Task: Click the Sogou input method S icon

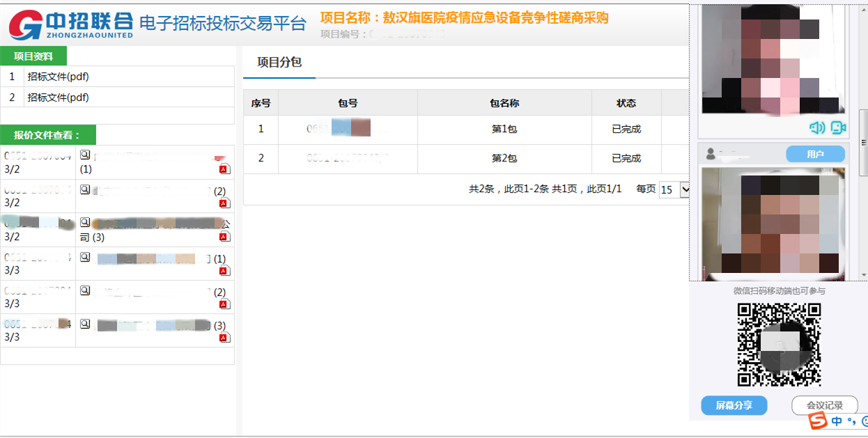Action: [818, 421]
